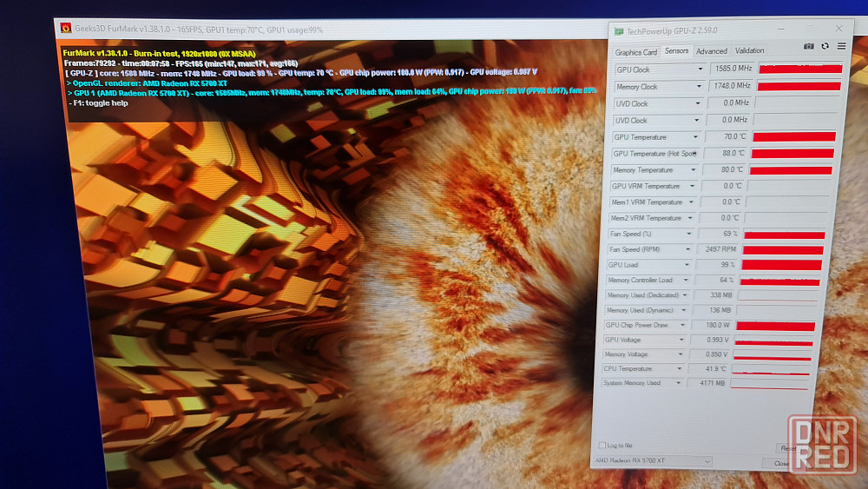868x489 pixels.
Task: Expand the CPU Temperature sensor dropdown
Action: tap(680, 368)
